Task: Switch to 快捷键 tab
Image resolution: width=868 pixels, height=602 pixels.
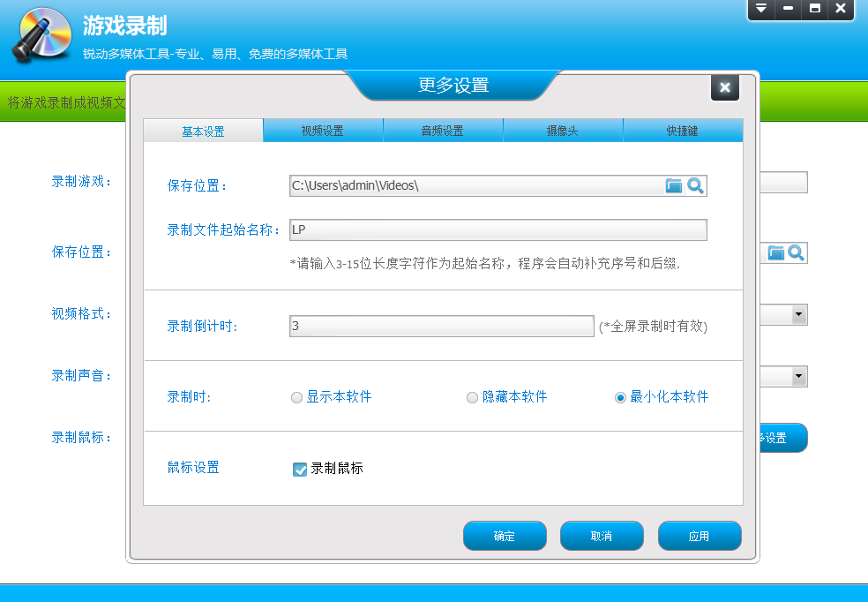Action: [683, 131]
